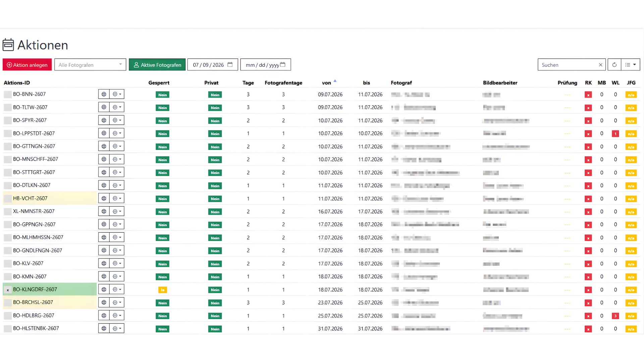Expand gear actions menu for BO-BRCHSL-2607
The height and width of the screenshot is (362, 644).
117,302
